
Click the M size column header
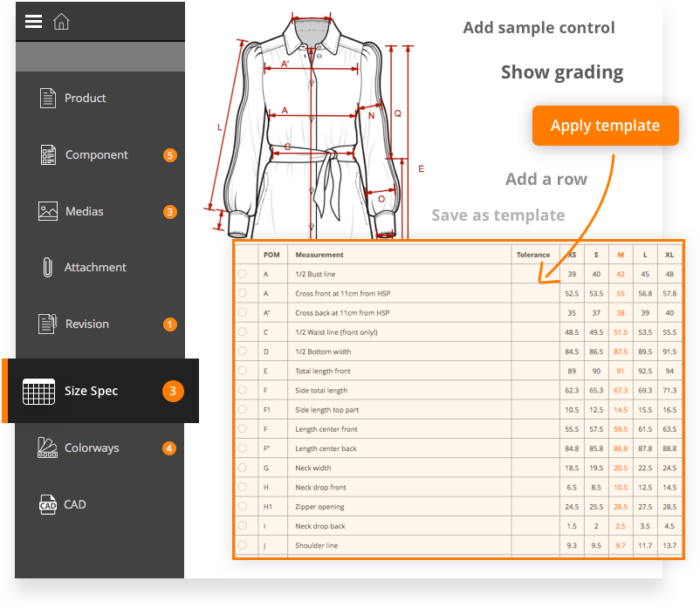(621, 255)
